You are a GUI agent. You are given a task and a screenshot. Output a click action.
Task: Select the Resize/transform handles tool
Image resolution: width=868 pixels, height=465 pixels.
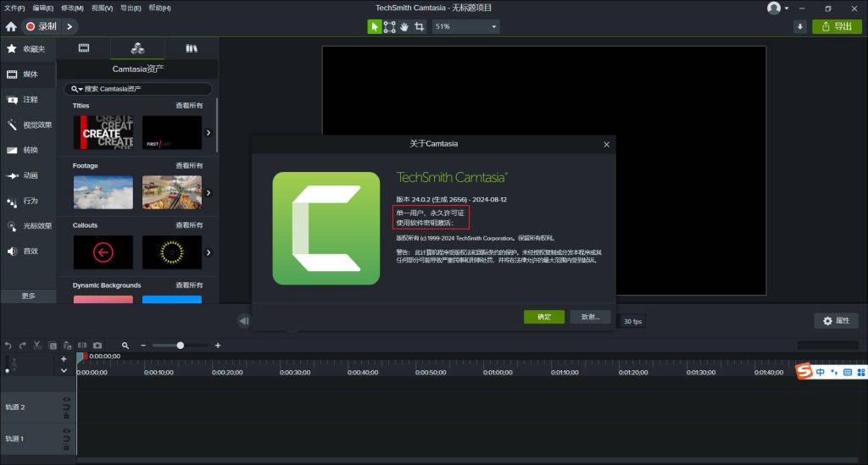pos(390,26)
